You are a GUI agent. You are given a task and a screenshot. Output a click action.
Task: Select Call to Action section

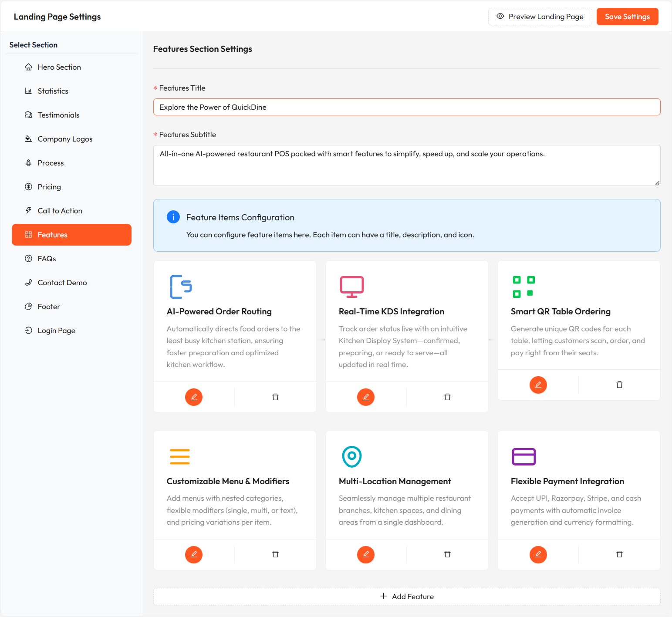[71, 211]
